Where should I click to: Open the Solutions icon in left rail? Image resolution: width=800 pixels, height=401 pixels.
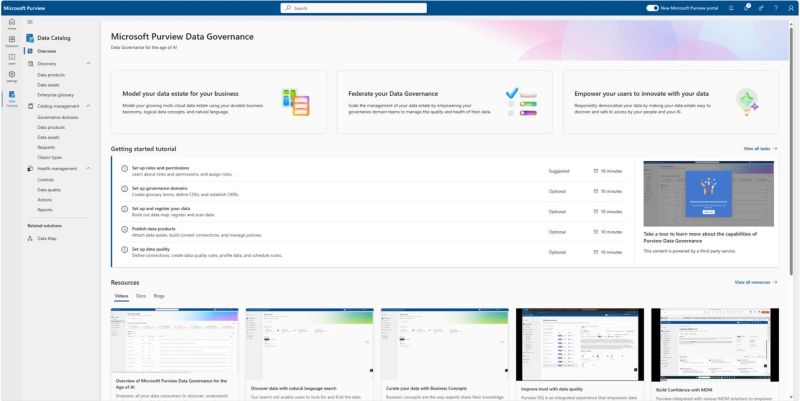12,39
